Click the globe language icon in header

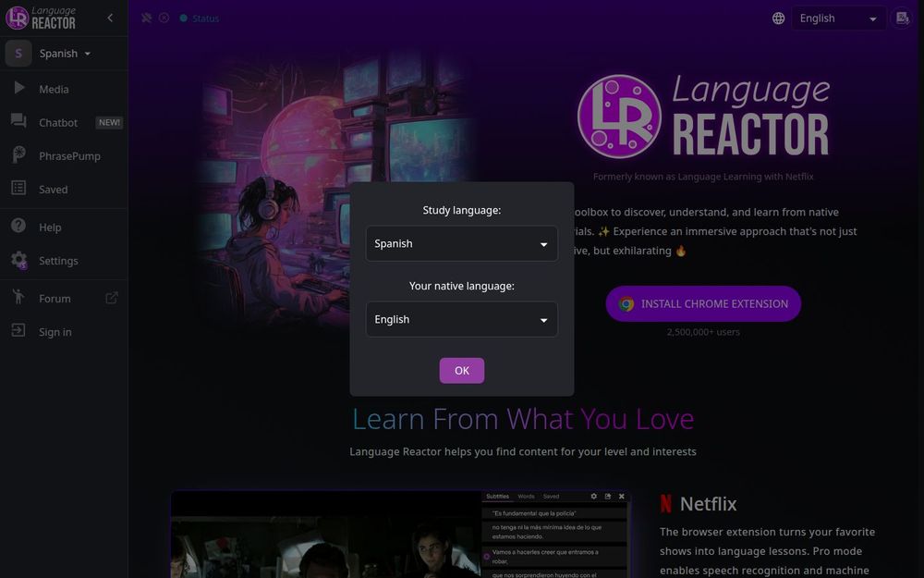(777, 17)
